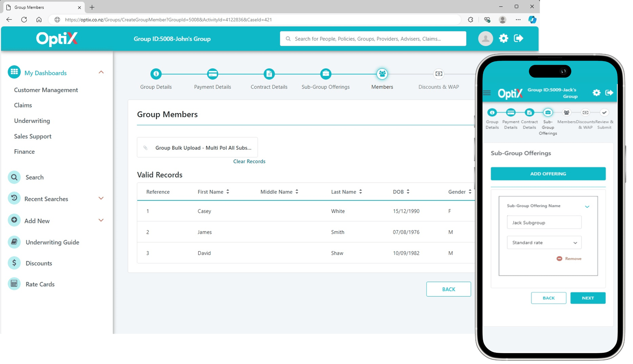Click the Rate Cards calculator icon
Viewport: 633px width, 364px height.
[14, 284]
